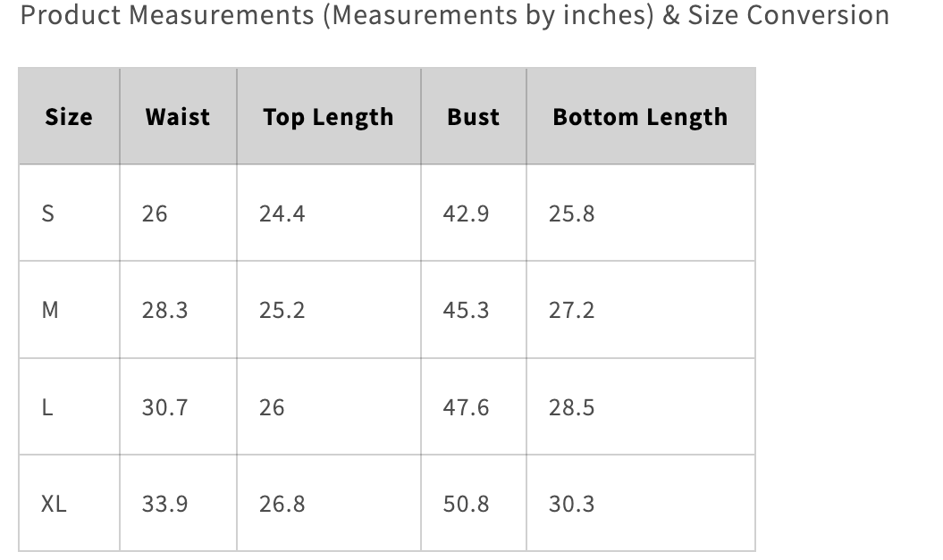Image resolution: width=943 pixels, height=560 pixels.
Task: Select the M size row label
Action: pyautogui.click(x=50, y=310)
